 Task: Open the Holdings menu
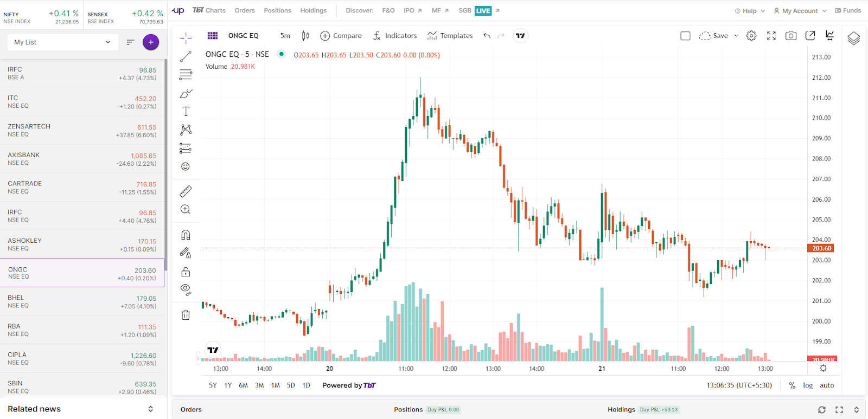click(314, 11)
